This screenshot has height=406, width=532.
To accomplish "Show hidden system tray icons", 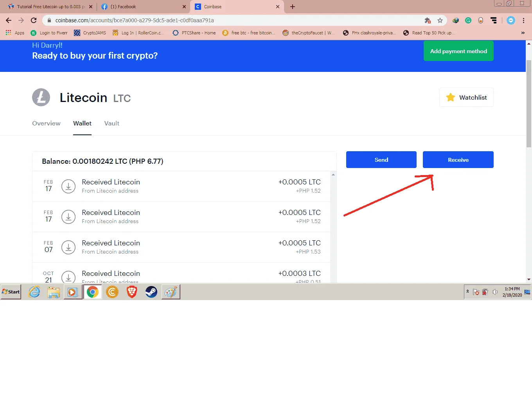I will pyautogui.click(x=467, y=292).
